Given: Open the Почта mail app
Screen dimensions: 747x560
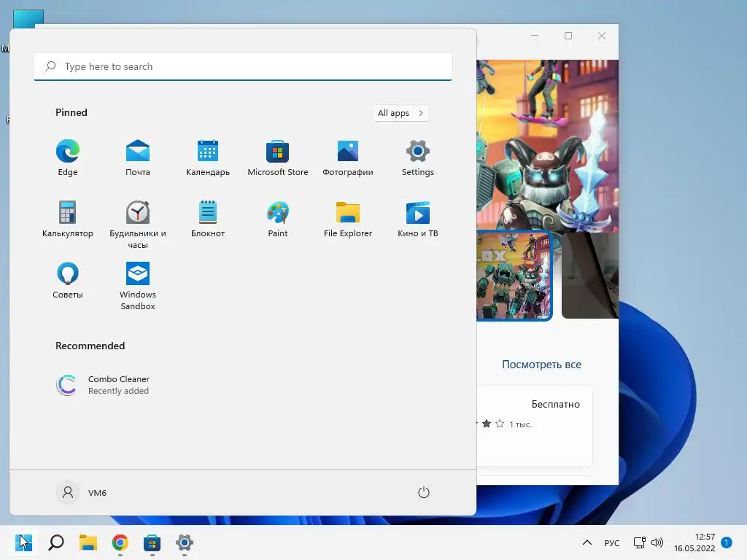Looking at the screenshot, I should (x=138, y=158).
